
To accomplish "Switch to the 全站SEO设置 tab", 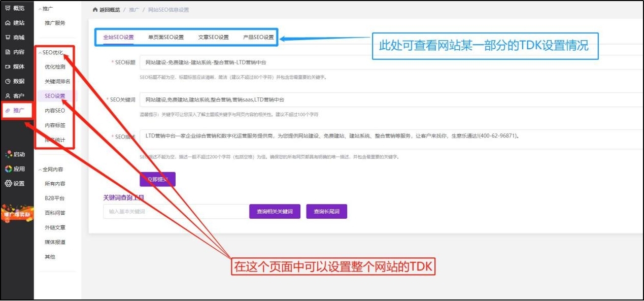I will click(118, 37).
